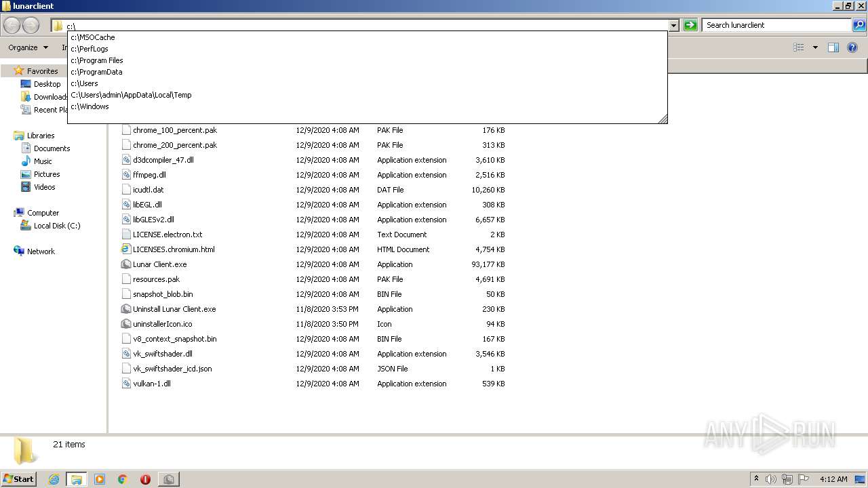Click into the address bar text field
Image resolution: width=868 pixels, height=488 pixels.
[x=366, y=26]
